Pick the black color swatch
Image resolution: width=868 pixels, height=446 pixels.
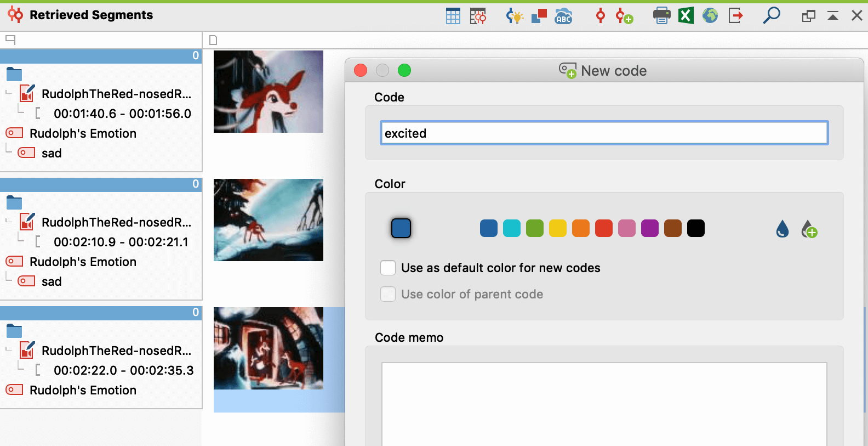[x=696, y=228]
